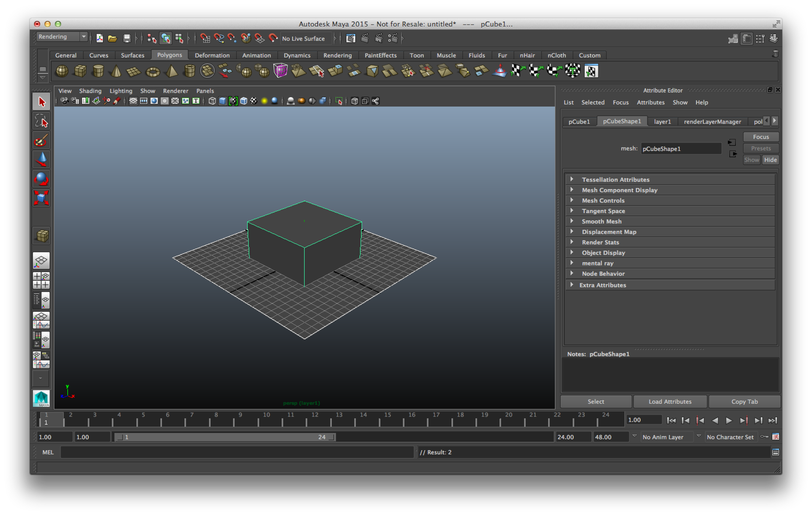
Task: Select the Scale tool in the toolbox
Action: coord(41,198)
